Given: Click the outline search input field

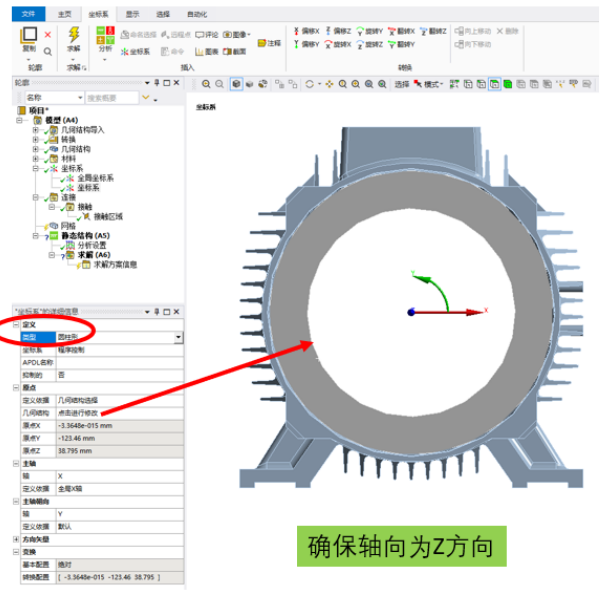Looking at the screenshot, I should [112, 98].
